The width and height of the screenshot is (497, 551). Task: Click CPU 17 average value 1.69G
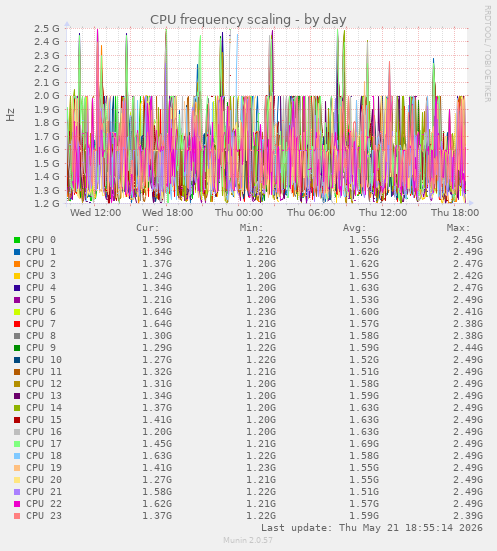364,444
